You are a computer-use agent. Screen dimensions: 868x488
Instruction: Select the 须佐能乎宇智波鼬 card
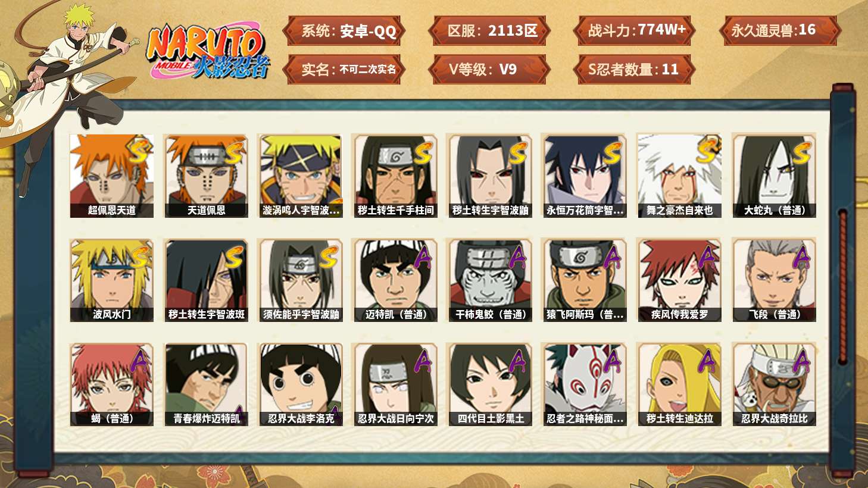point(301,280)
